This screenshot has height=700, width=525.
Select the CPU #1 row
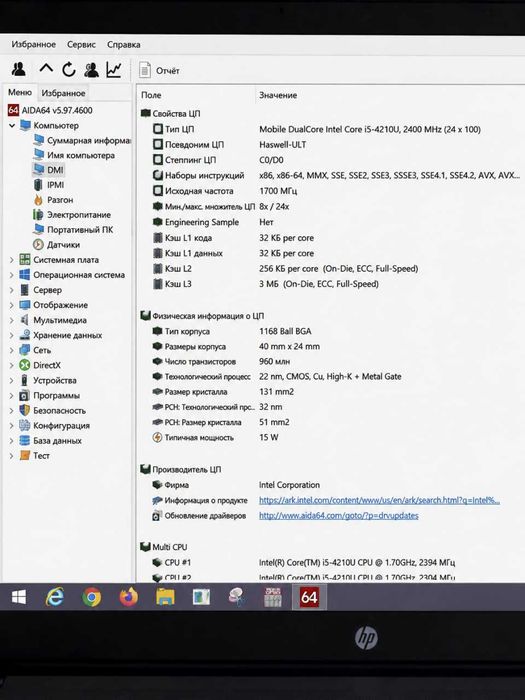click(304, 562)
